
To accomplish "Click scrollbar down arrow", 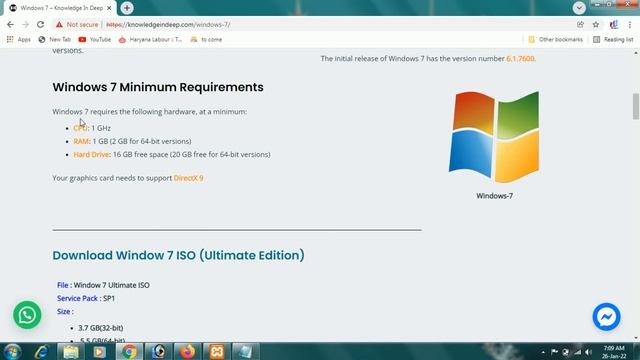I will tap(636, 338).
